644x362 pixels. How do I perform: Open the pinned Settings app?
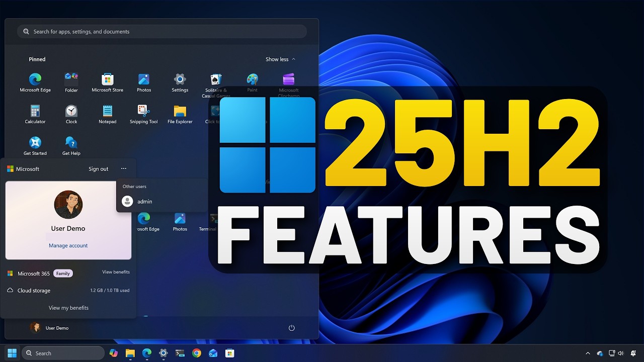pyautogui.click(x=180, y=83)
